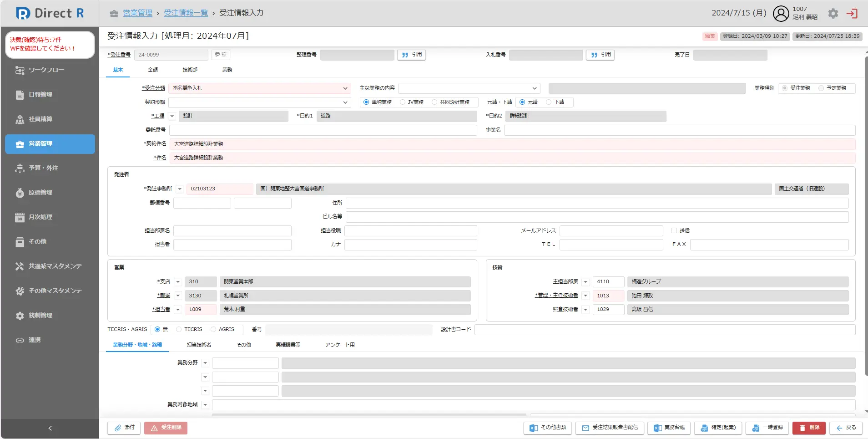The image size is (868, 439).
Task: Click the logout icon in header
Action: pyautogui.click(x=852, y=14)
